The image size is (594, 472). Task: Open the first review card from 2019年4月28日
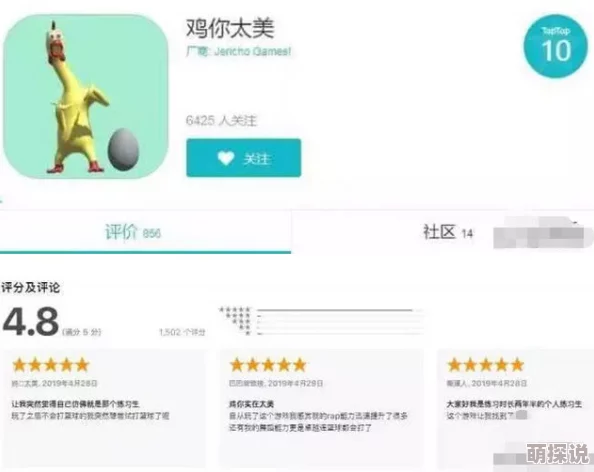pos(105,408)
